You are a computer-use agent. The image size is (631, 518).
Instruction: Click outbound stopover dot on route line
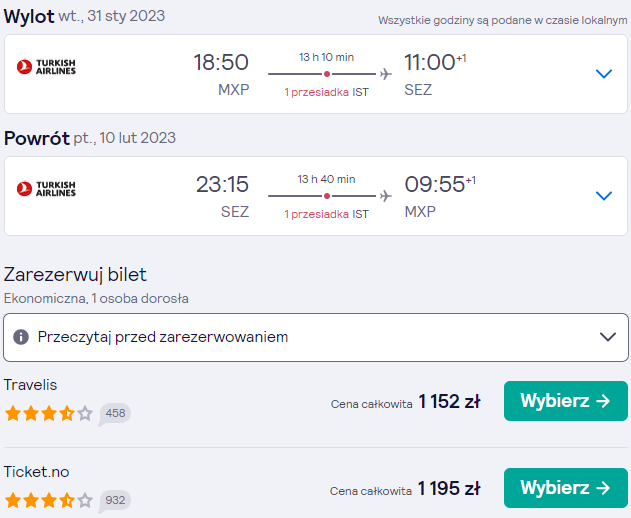327,74
